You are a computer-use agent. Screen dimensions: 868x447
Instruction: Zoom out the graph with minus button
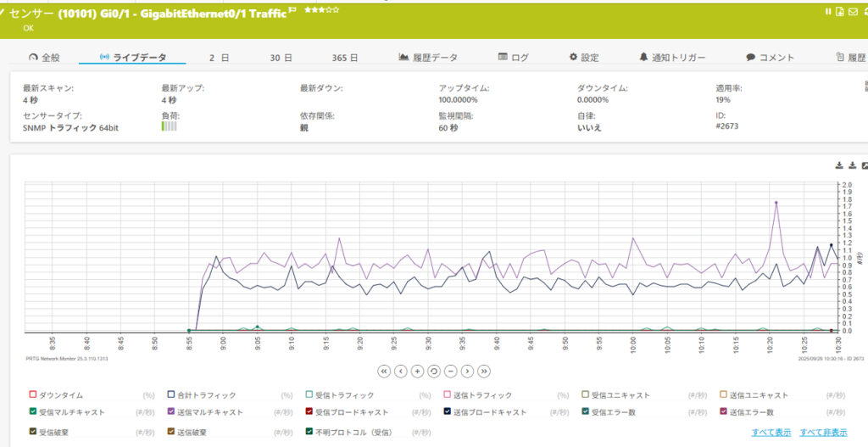tap(450, 371)
